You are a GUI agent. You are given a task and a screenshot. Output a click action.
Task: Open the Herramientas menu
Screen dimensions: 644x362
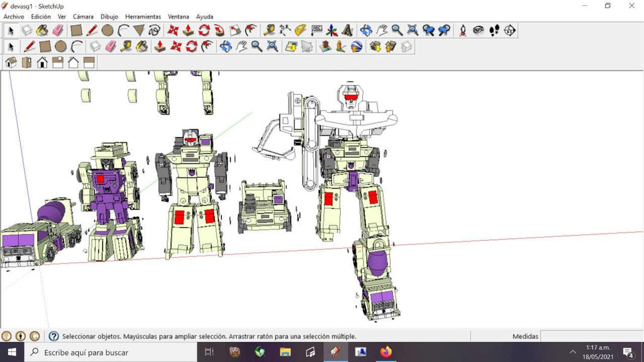pyautogui.click(x=143, y=17)
